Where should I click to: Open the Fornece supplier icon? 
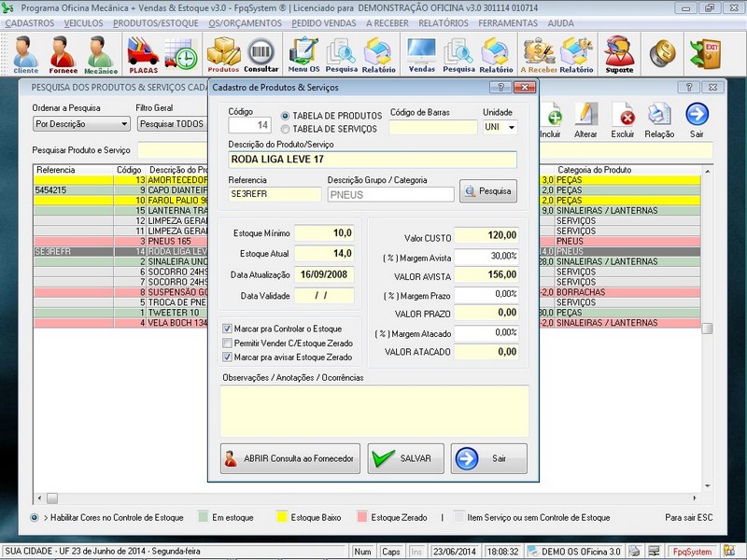pyautogui.click(x=63, y=54)
